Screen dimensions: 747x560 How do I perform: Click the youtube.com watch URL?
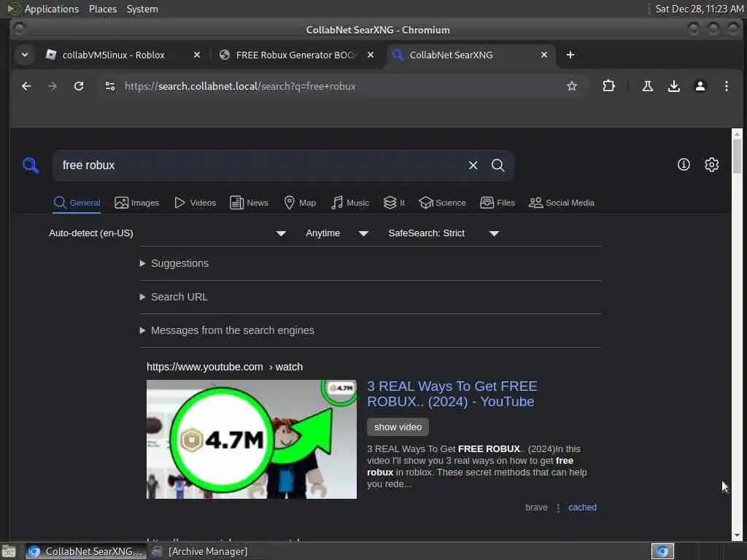(x=225, y=367)
